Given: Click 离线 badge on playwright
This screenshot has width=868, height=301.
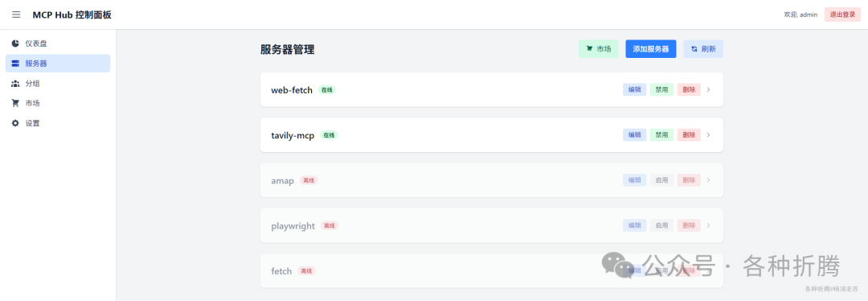Looking at the screenshot, I should 330,226.
